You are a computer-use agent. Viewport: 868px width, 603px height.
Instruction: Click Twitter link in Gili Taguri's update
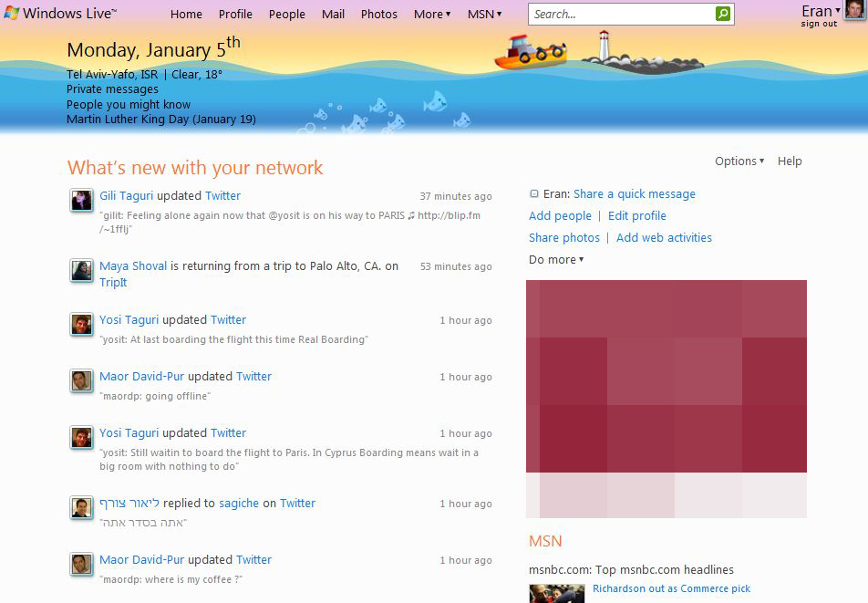tap(222, 195)
